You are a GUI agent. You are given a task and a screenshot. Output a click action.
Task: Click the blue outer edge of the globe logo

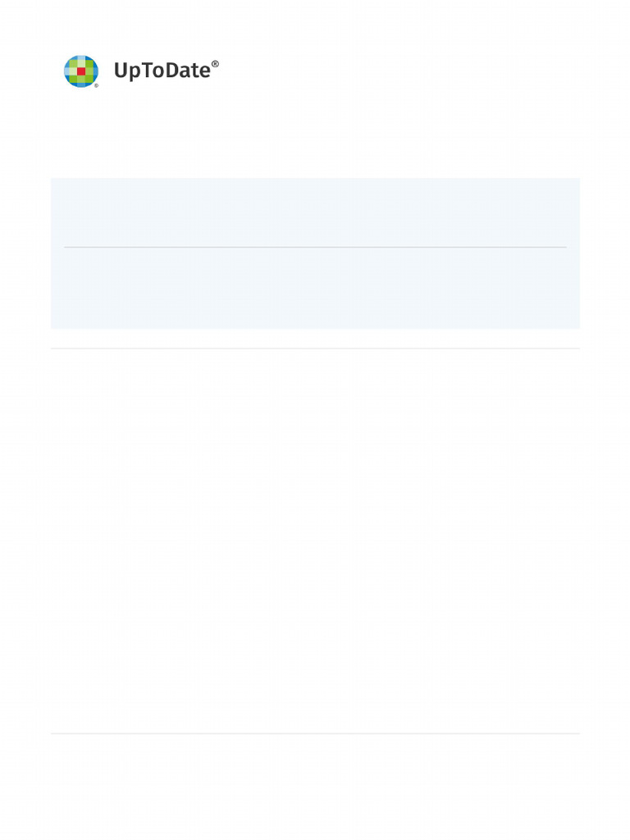click(67, 71)
